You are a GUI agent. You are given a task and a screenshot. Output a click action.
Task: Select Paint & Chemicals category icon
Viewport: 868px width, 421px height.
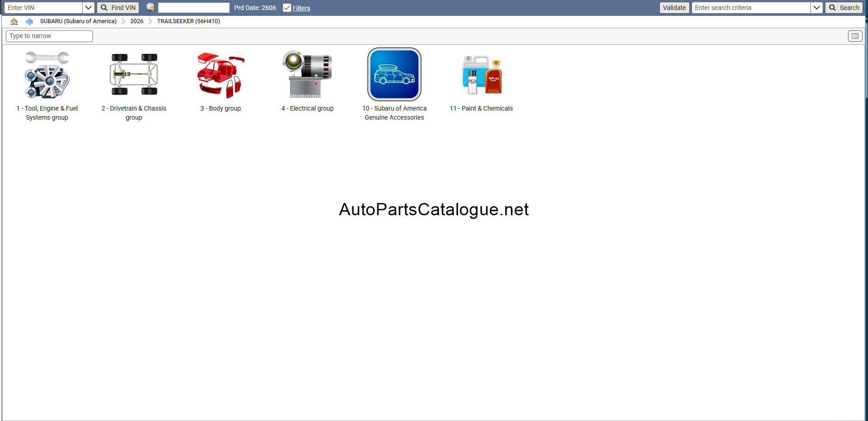[482, 74]
